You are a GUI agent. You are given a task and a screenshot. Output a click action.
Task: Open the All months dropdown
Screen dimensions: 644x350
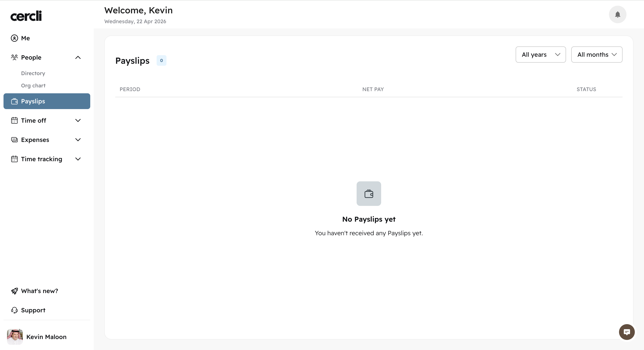click(597, 55)
